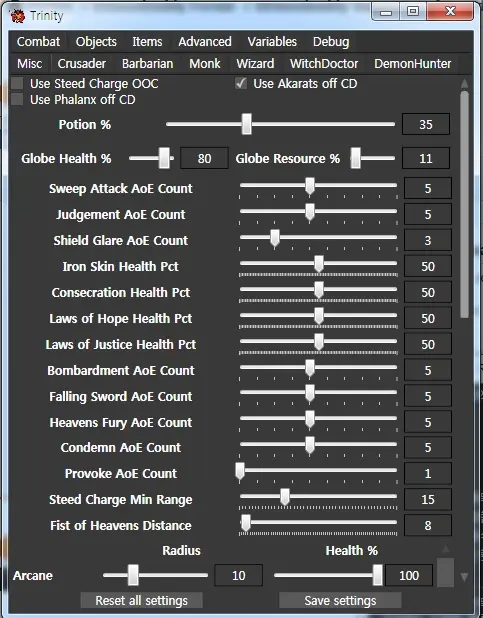The height and width of the screenshot is (618, 483).
Task: Click the small down arrow beside Arcane row
Action: click(x=464, y=577)
